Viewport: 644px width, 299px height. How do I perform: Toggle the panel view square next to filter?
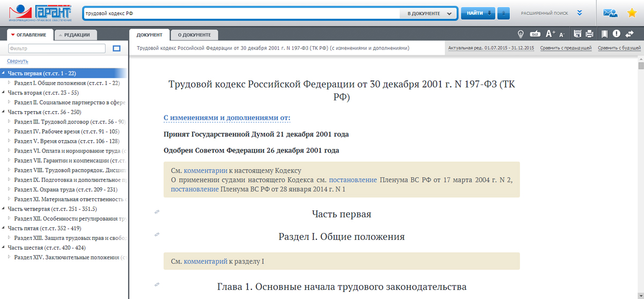click(x=117, y=49)
